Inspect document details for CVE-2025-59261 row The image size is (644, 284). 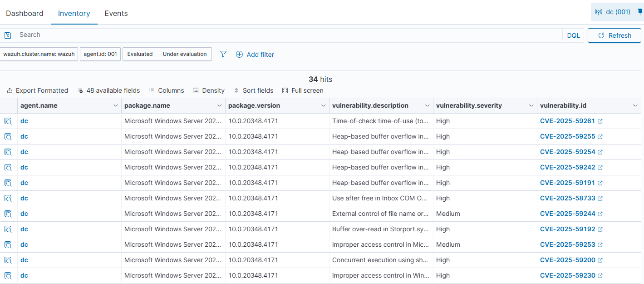[x=8, y=121]
